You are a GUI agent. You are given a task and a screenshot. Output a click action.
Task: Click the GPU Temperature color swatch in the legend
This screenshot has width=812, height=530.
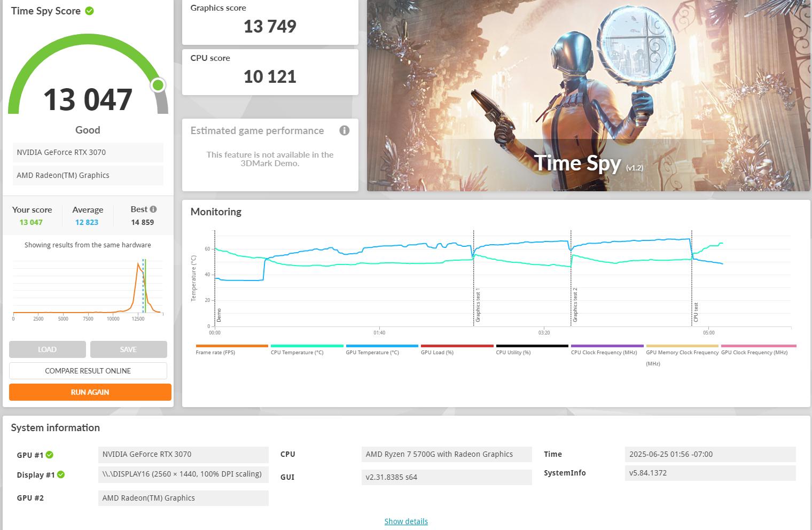(381, 346)
